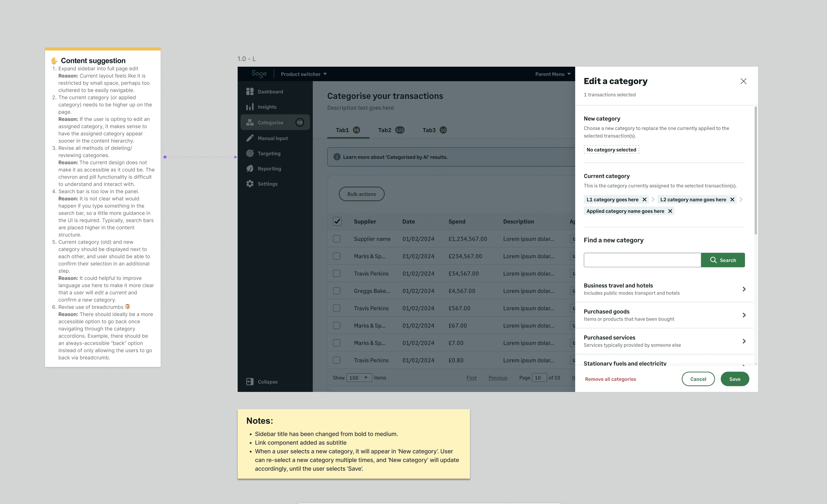The image size is (827, 504).
Task: Click the Manual input pencil icon
Action: click(x=250, y=138)
